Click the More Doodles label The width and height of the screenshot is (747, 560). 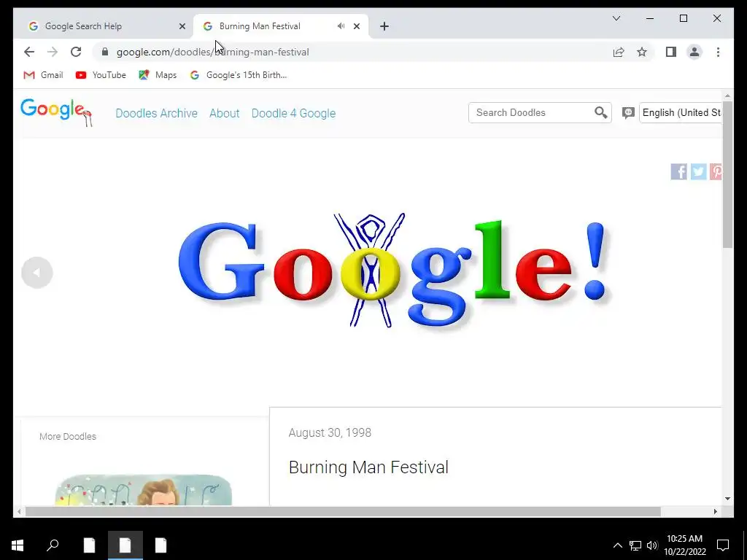tap(68, 436)
